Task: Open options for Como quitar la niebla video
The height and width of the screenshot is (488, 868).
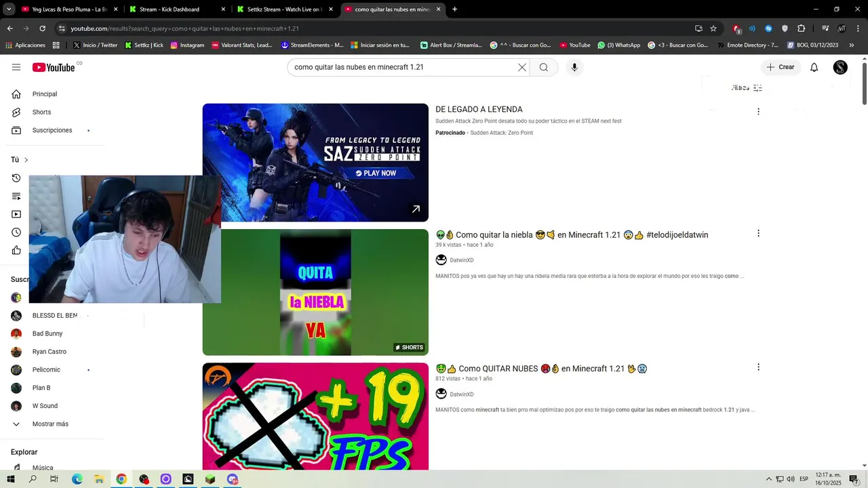Action: coord(758,233)
